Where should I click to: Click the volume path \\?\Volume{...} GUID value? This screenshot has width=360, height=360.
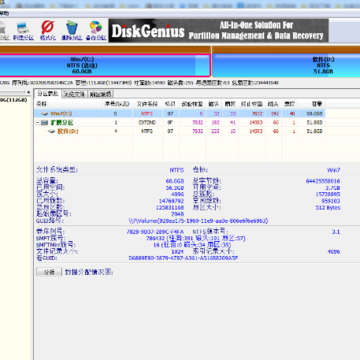(x=198, y=221)
